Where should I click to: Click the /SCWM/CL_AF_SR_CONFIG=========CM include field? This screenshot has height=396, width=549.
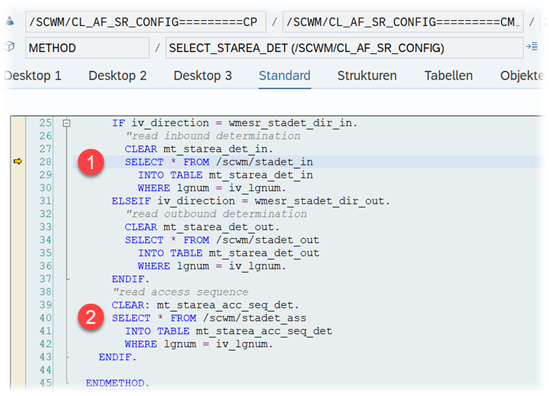tap(403, 22)
